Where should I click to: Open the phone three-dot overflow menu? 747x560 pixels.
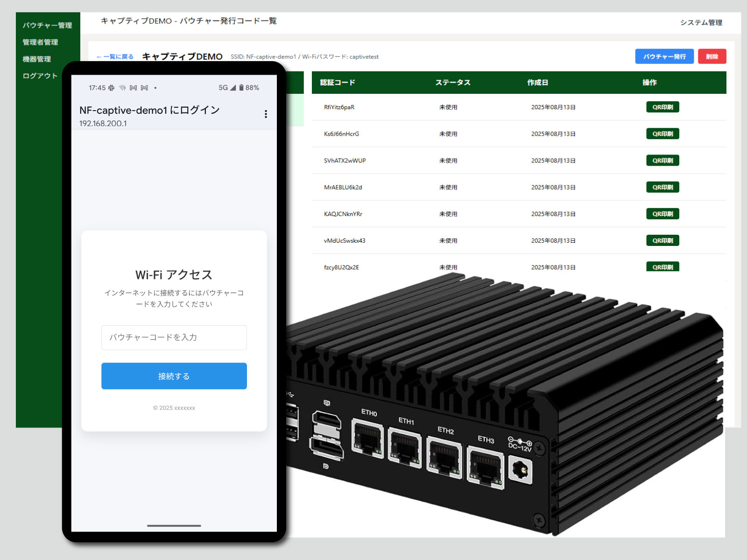click(x=266, y=114)
